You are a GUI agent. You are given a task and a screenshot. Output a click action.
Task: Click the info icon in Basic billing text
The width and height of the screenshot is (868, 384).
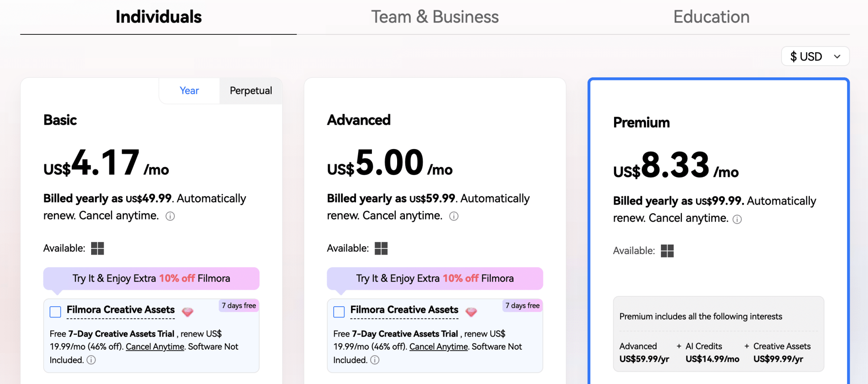point(170,216)
